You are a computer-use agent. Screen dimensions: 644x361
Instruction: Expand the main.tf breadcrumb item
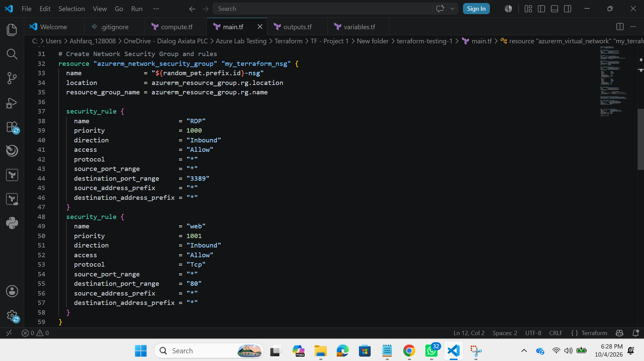[x=477, y=41]
